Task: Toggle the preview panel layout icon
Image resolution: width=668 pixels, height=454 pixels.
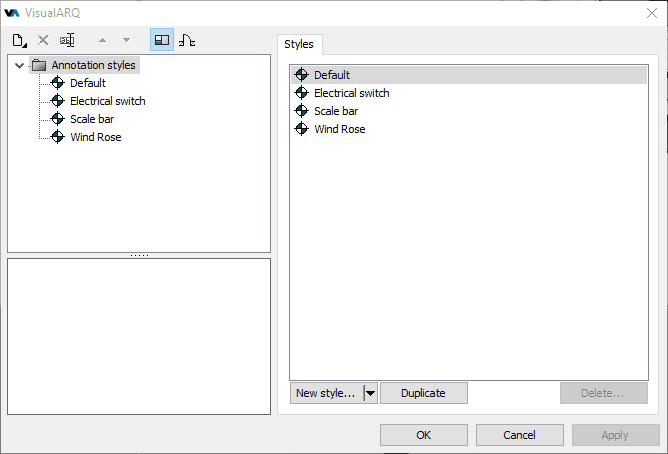Action: [162, 40]
